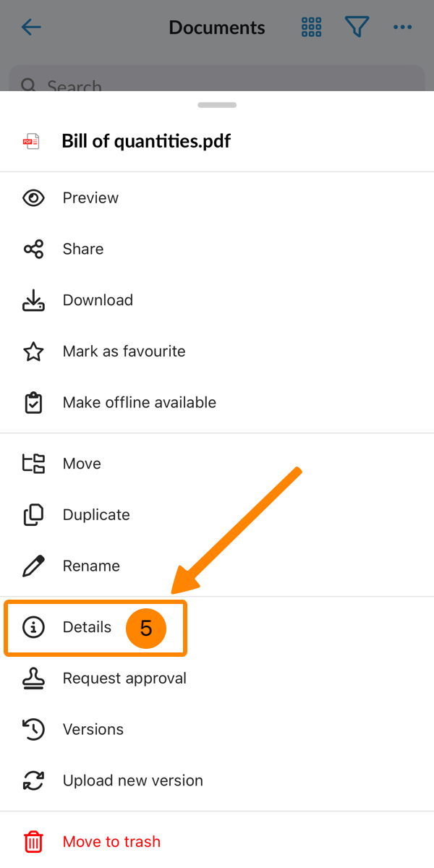Switch to grid view icon
The height and width of the screenshot is (868, 434).
(x=311, y=27)
